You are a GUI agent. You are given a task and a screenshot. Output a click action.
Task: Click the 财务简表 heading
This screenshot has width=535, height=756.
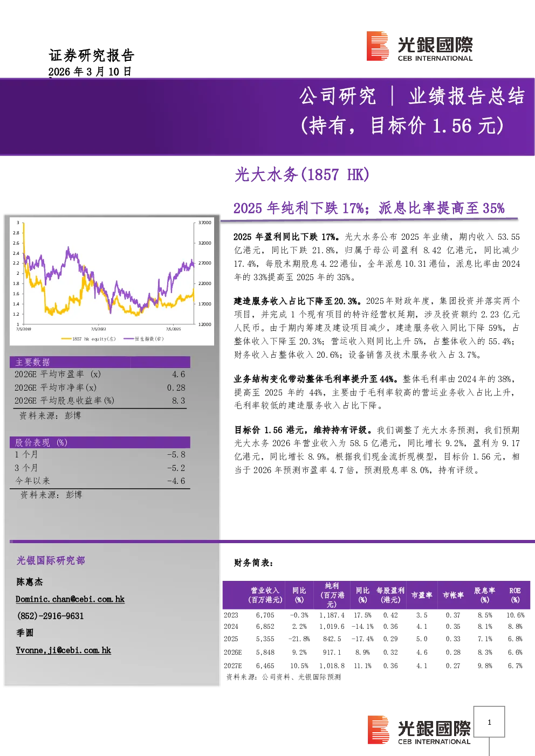pyautogui.click(x=253, y=563)
